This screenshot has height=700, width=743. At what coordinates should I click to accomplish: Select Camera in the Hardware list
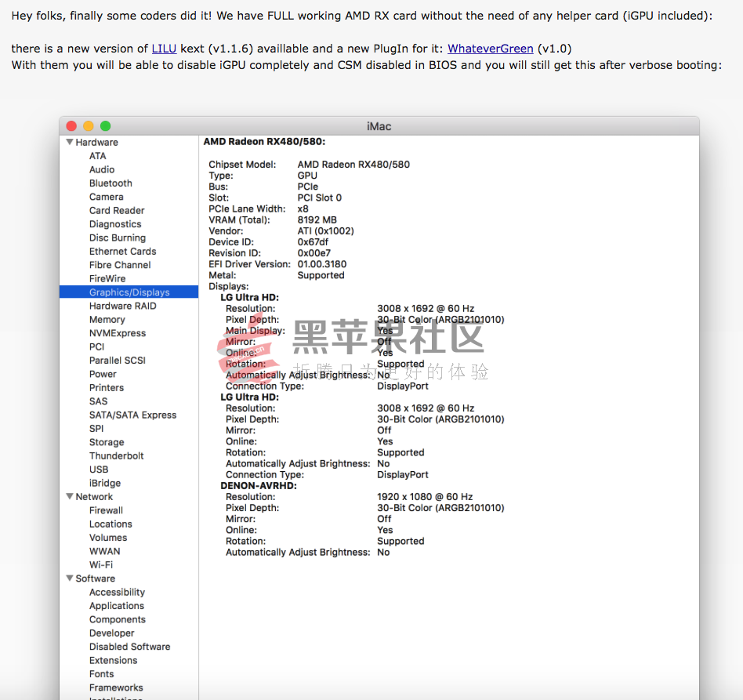[107, 197]
